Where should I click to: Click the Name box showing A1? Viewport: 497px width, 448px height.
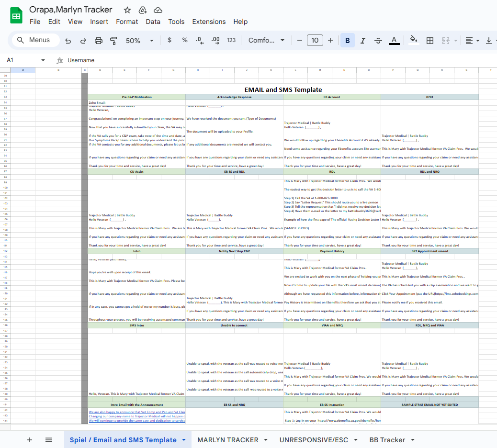tap(22, 60)
